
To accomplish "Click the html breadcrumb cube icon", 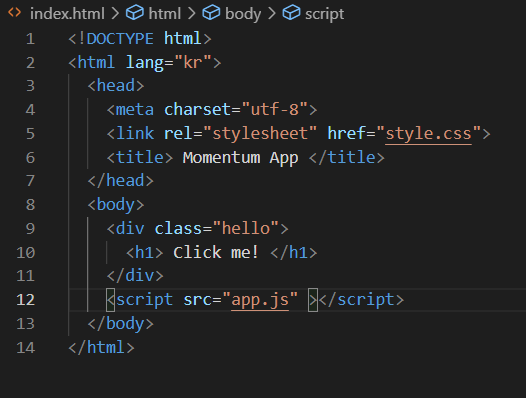I will click(135, 13).
